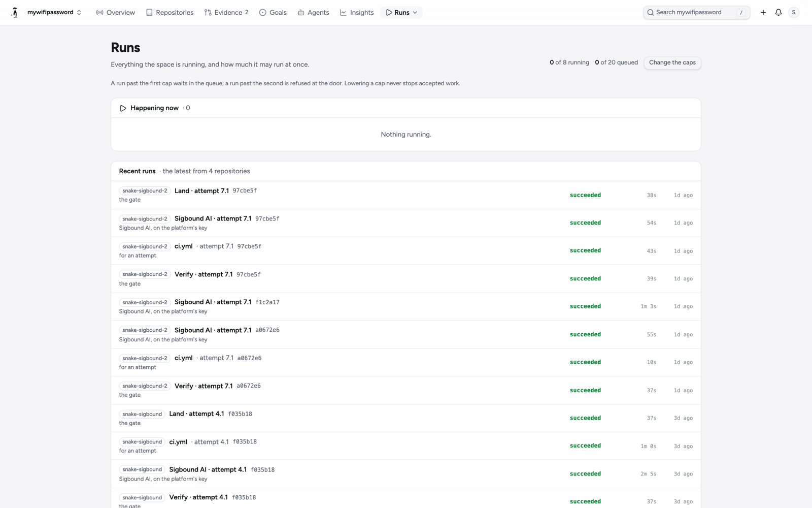Click the walking figure logo icon
The image size is (812, 508).
point(15,12)
